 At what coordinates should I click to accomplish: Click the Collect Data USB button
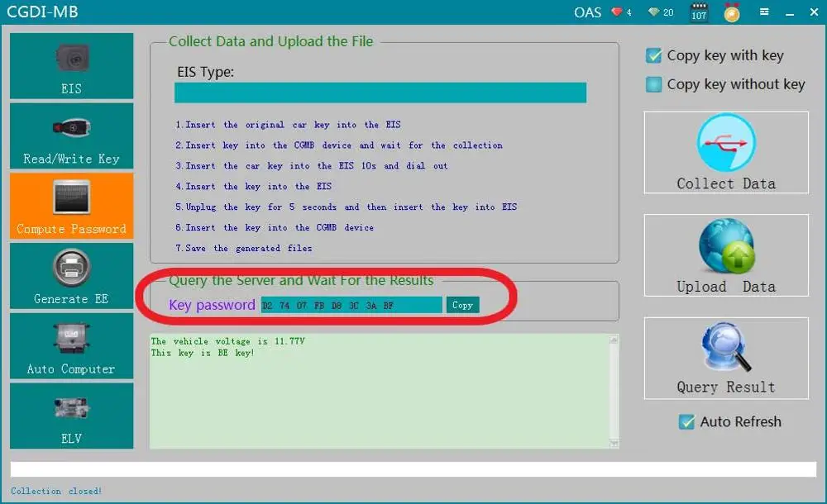726,152
